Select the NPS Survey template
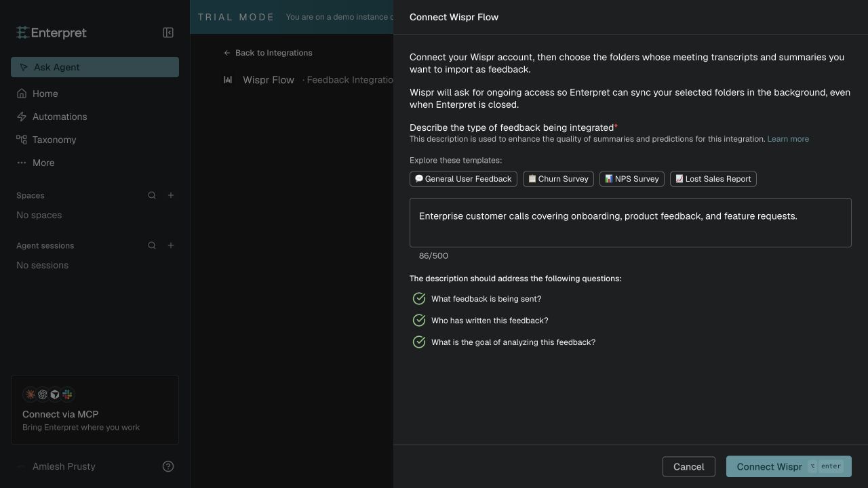Viewport: 868px width, 488px height. pos(632,179)
